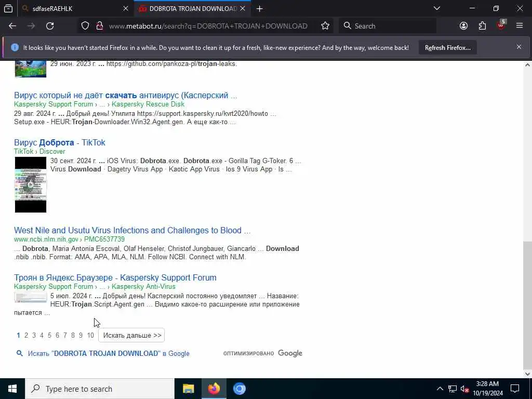This screenshot has width=532, height=399.
Task: Open Firefox View at the tab bar's left
Action: click(x=8, y=8)
